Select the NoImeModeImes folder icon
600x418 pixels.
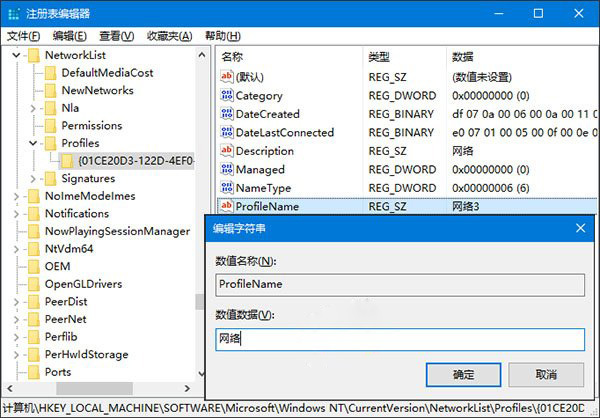click(x=34, y=196)
